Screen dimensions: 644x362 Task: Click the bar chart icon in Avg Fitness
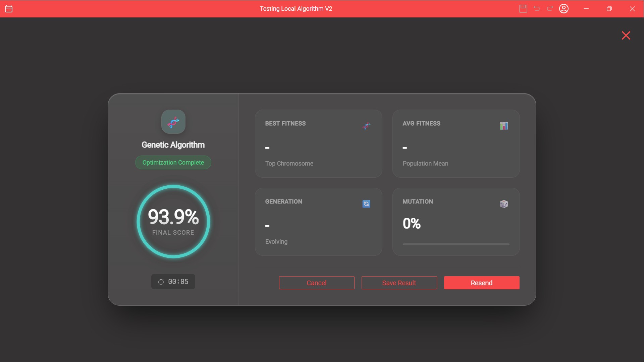pos(503,126)
